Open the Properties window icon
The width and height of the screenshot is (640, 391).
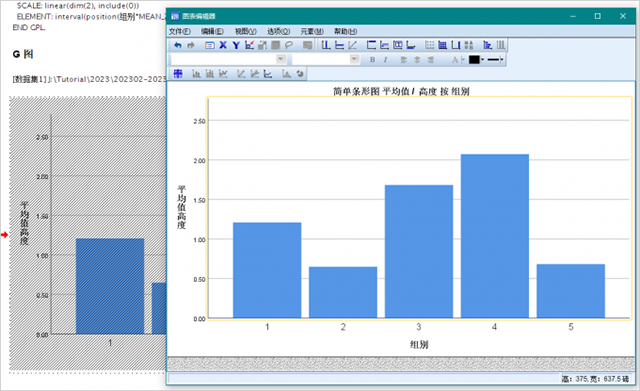tap(209, 45)
